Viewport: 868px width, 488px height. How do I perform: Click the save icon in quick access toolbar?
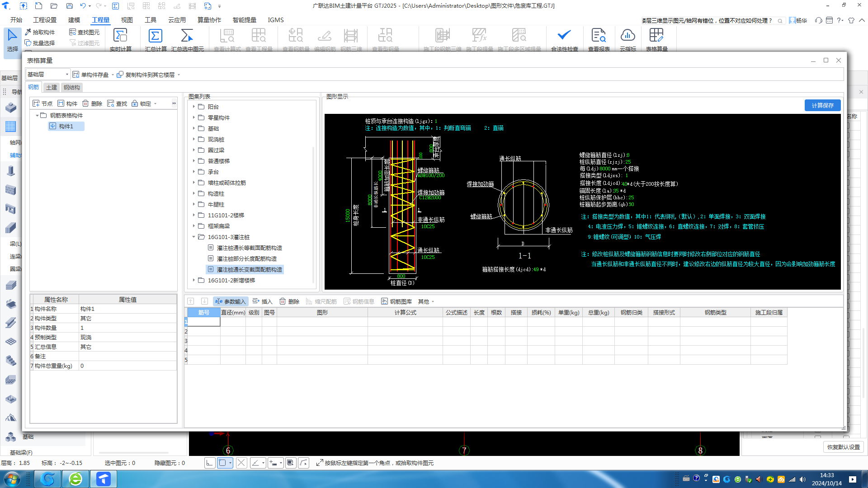pyautogui.click(x=69, y=6)
